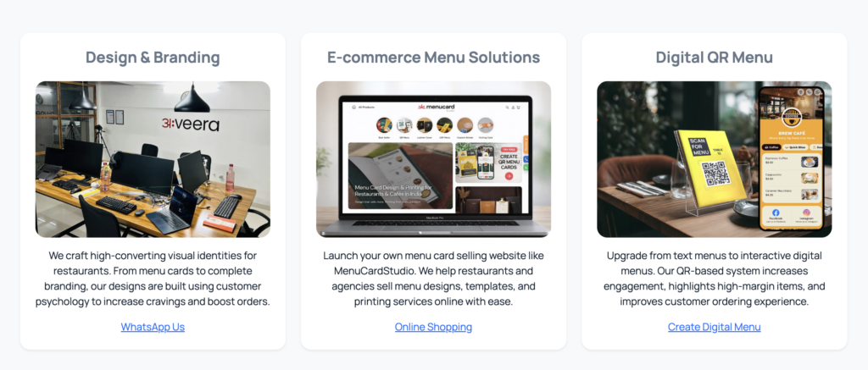Image resolution: width=868 pixels, height=370 pixels.
Task: Click the Brew Café coffee logo
Action: click(792, 118)
